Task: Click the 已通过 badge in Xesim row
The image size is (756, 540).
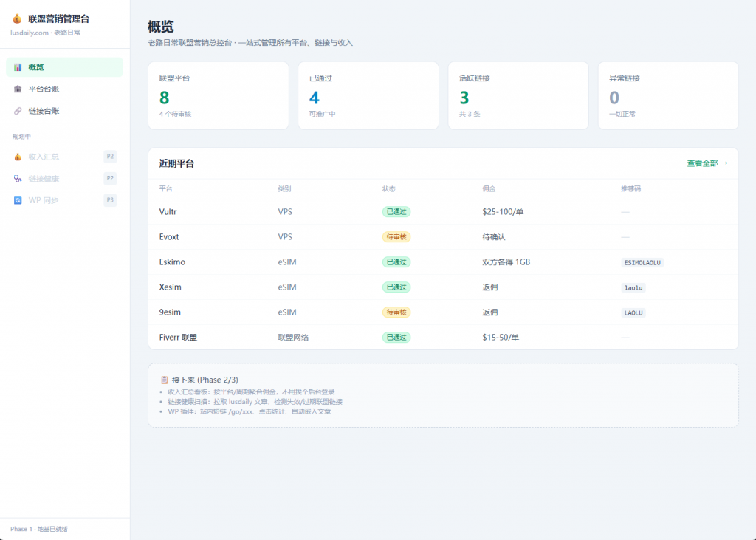Action: 396,287
